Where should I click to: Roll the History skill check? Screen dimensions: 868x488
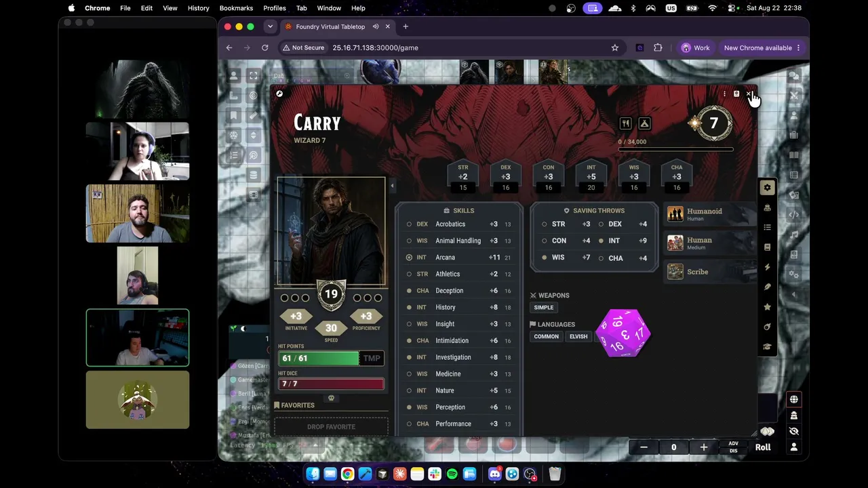tap(446, 307)
